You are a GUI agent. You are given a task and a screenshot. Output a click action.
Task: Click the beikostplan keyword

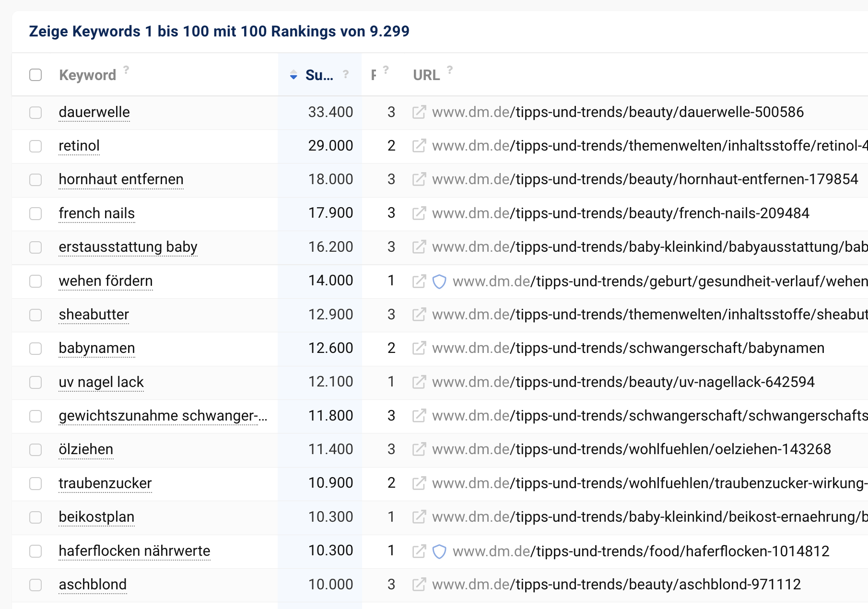[96, 517]
